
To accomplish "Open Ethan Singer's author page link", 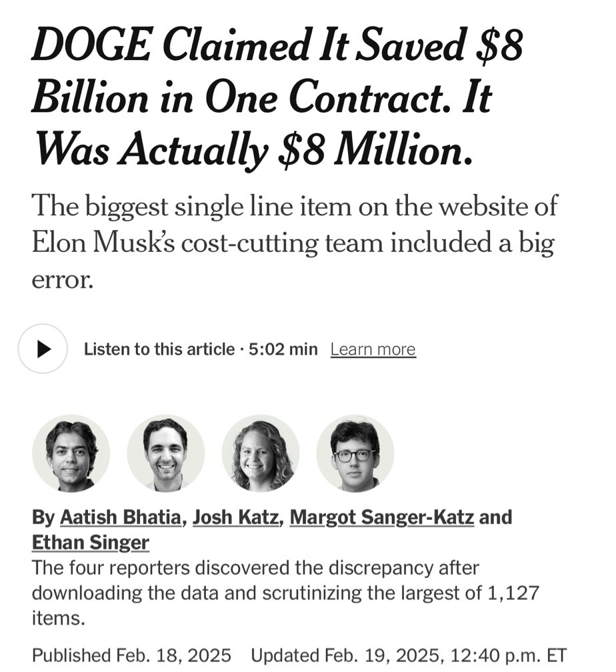I will (91, 543).
